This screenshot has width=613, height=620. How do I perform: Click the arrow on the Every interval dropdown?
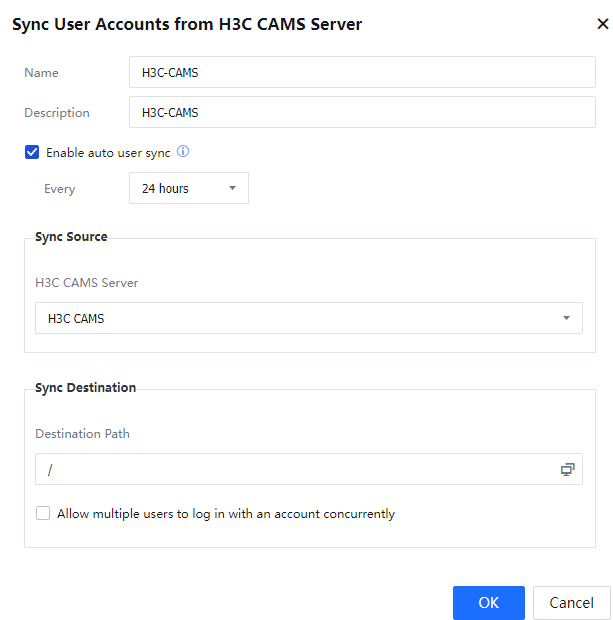232,188
